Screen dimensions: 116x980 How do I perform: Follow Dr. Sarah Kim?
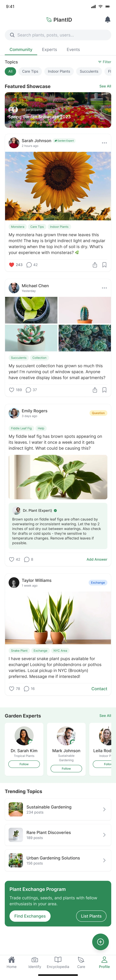coord(24,764)
